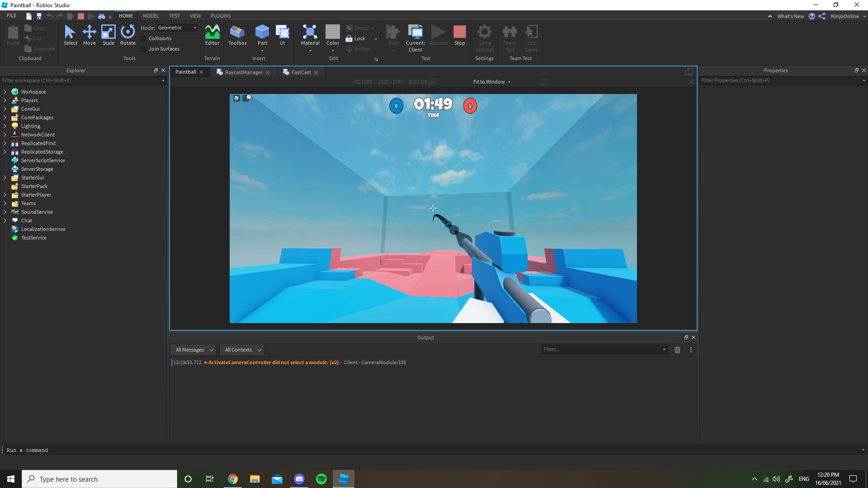868x488 pixels.
Task: Switch to the MODEL ribbon tab
Action: click(151, 16)
